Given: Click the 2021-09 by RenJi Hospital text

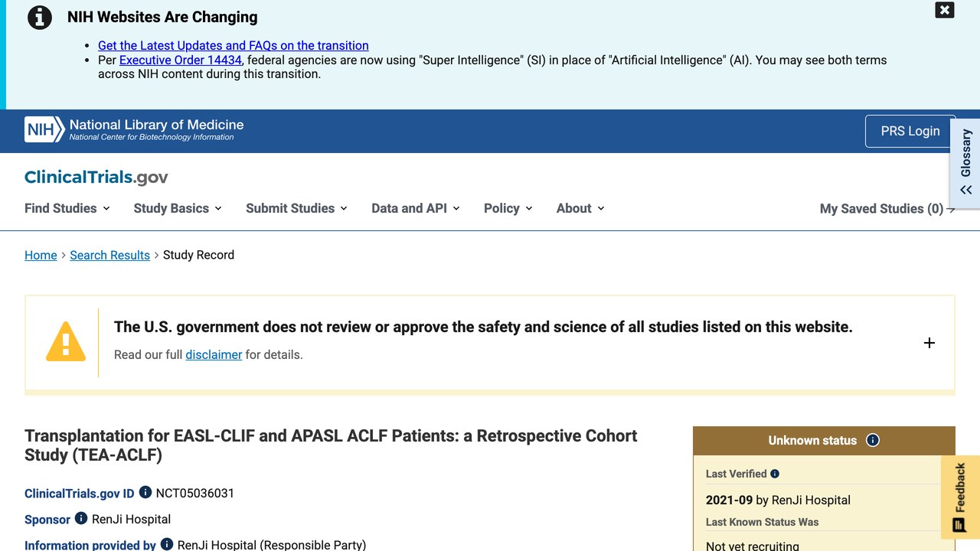Looking at the screenshot, I should (778, 500).
